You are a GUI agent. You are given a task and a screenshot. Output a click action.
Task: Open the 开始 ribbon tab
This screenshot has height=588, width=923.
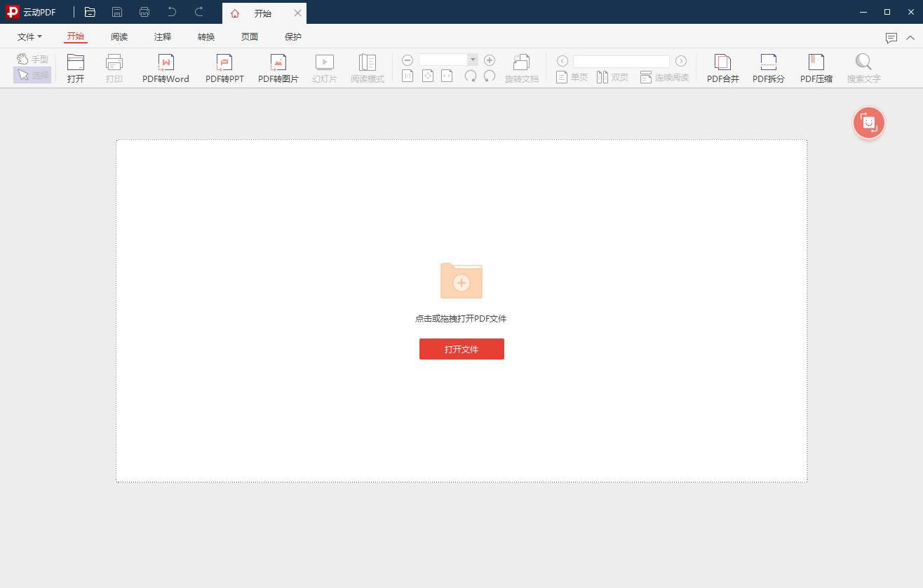click(75, 36)
